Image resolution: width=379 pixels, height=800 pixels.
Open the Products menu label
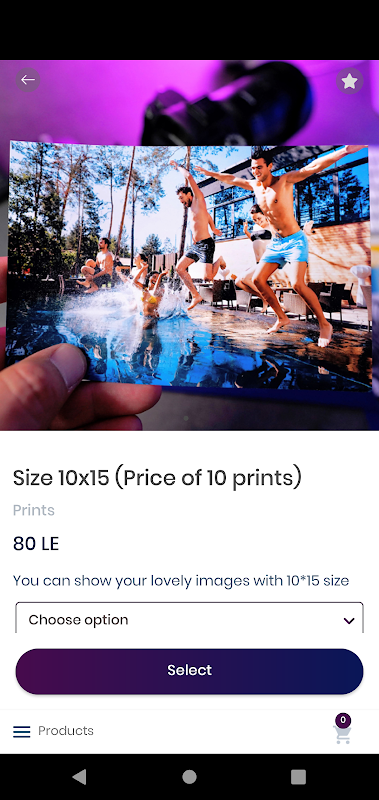tap(66, 731)
